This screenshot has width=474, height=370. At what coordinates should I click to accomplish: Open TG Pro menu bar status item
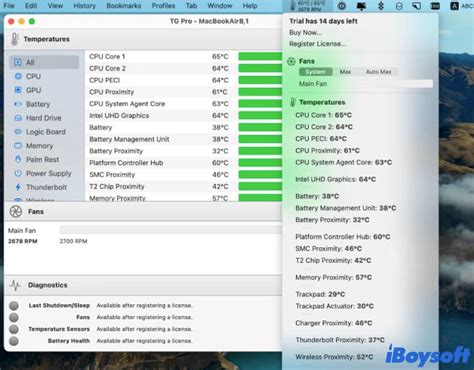307,6
